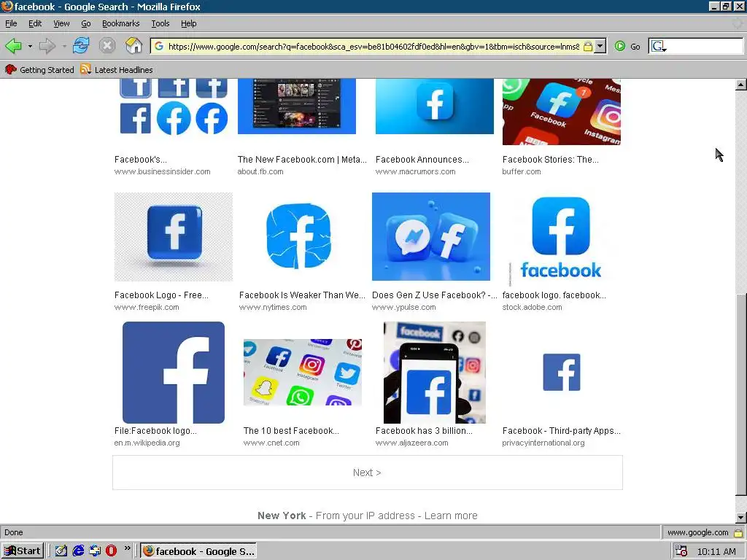
Task: Click the system tray icon near the clock
Action: pyautogui.click(x=681, y=551)
